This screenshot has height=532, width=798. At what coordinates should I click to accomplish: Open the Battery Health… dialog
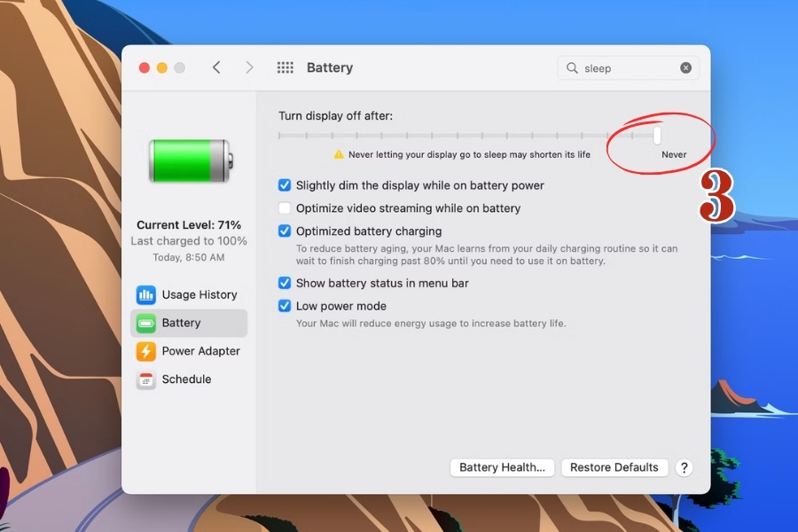click(503, 467)
